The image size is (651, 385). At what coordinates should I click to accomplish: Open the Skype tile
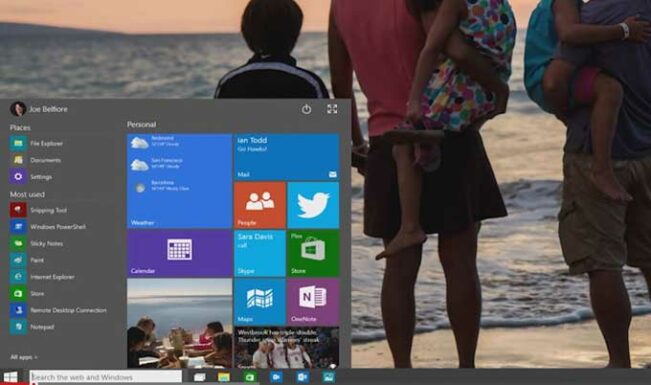tap(260, 253)
